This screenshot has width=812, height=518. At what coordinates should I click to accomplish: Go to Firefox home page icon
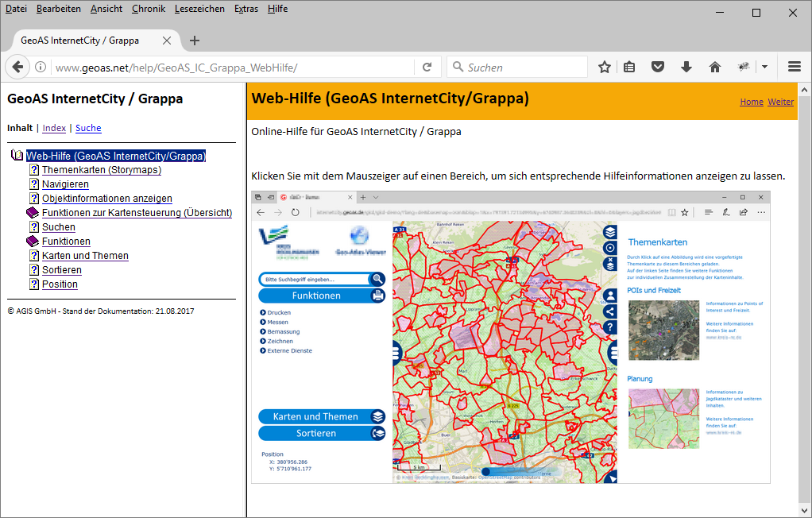pos(714,67)
